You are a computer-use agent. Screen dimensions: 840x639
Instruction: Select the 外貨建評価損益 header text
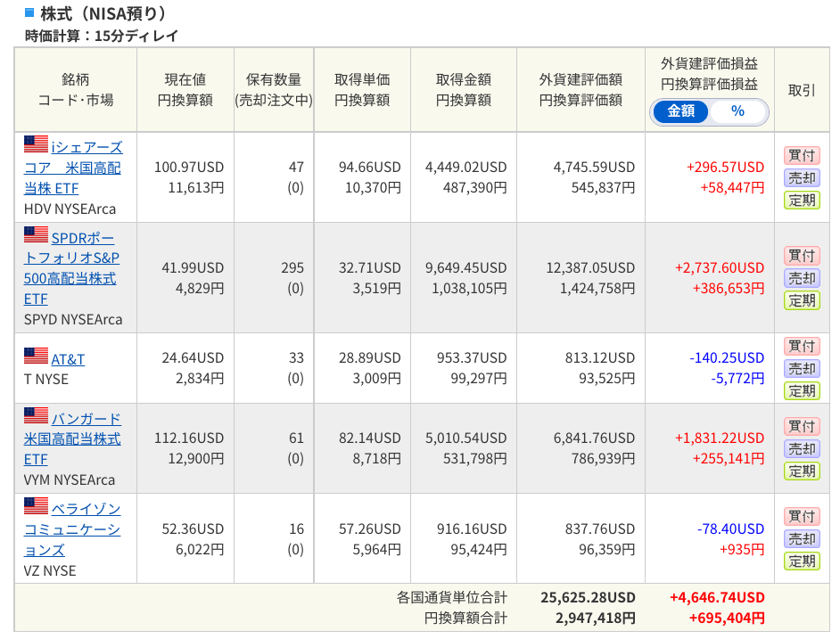tap(709, 64)
